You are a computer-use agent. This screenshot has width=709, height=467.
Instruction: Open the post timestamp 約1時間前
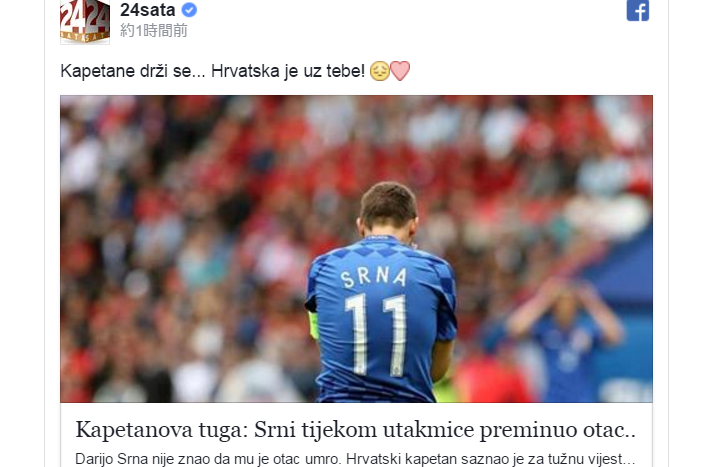[x=154, y=30]
